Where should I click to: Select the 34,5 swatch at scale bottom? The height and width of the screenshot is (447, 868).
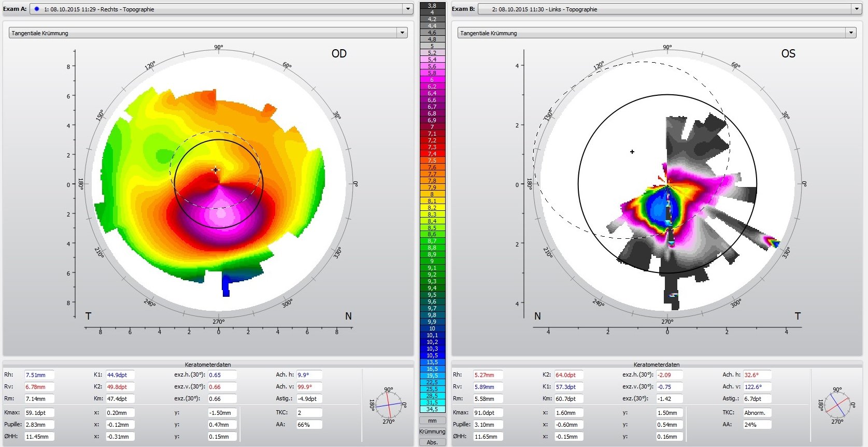click(x=432, y=409)
